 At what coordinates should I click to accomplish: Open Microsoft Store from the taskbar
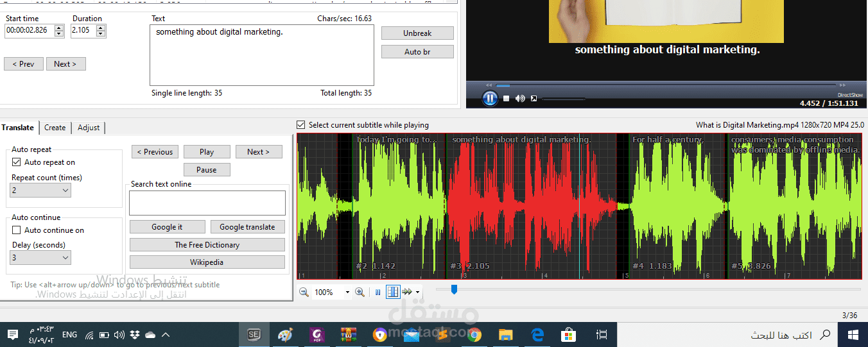[x=569, y=334]
